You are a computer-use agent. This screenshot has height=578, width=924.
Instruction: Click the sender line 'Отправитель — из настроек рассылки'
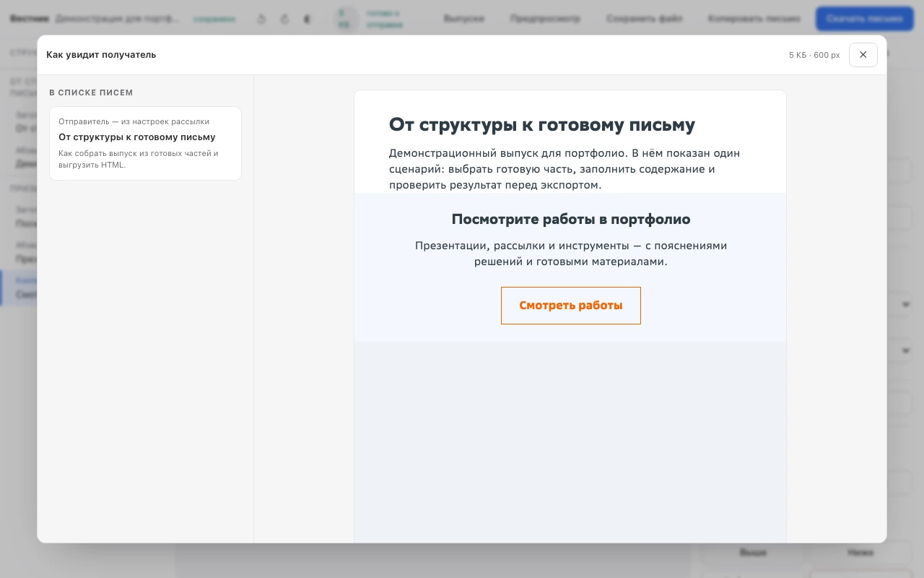134,121
